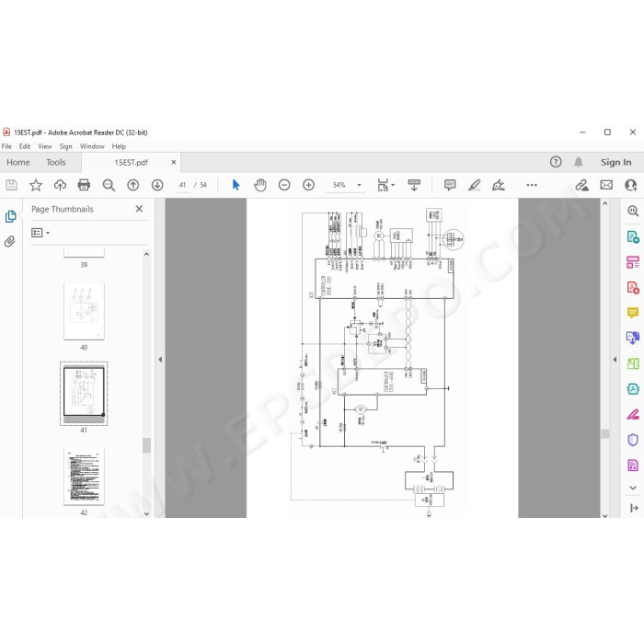
Task: Collapse the right tools pane arrow
Action: pyautogui.click(x=615, y=360)
